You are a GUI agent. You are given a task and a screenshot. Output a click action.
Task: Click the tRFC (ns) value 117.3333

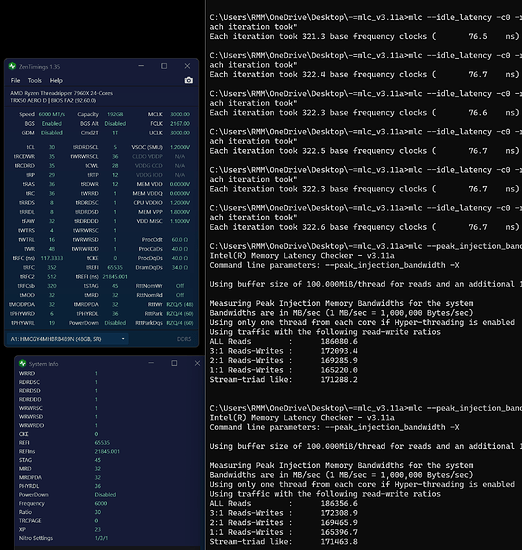[52, 258]
